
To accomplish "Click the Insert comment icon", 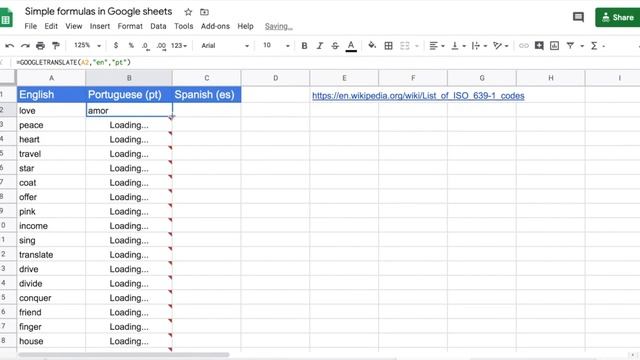I will tap(539, 45).
